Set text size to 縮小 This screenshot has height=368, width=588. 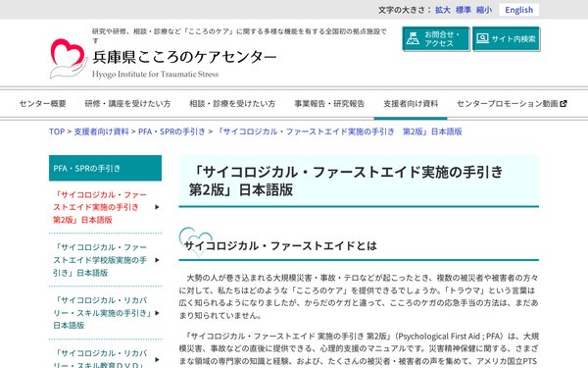coord(484,10)
